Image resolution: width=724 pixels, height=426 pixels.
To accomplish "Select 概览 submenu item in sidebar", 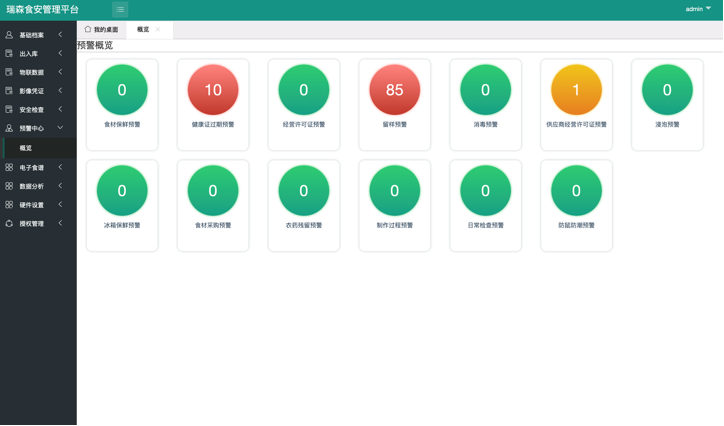I will coord(26,148).
